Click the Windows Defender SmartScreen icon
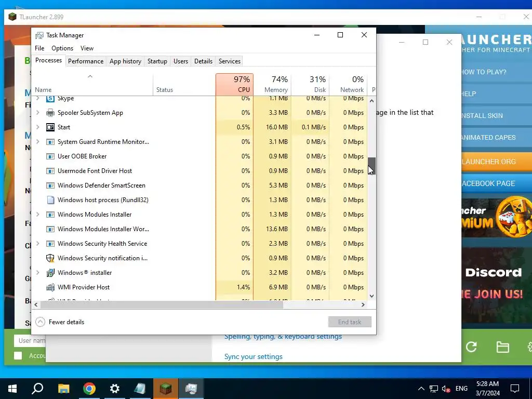 pos(50,185)
